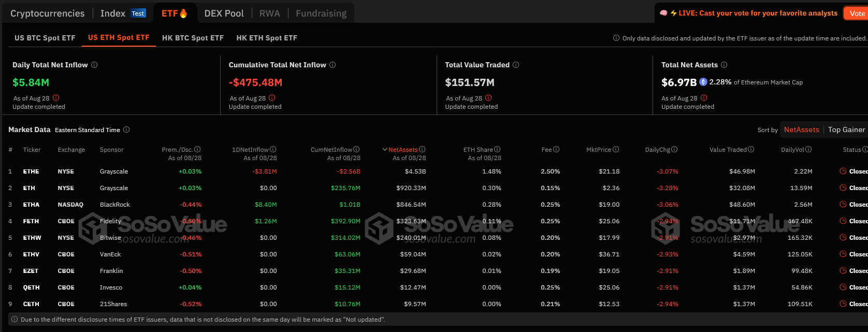
Task: Open the Cryptocurrencies tab
Action: click(47, 13)
